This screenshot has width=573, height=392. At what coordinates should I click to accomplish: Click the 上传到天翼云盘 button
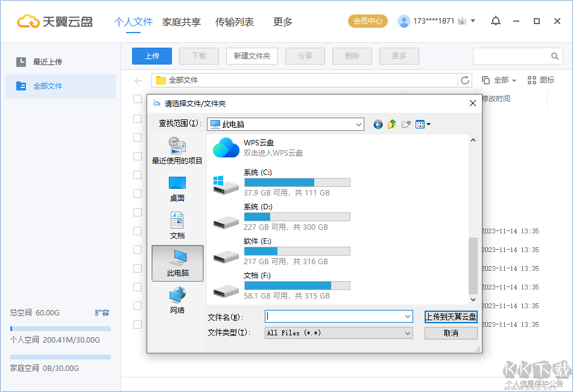pos(451,316)
